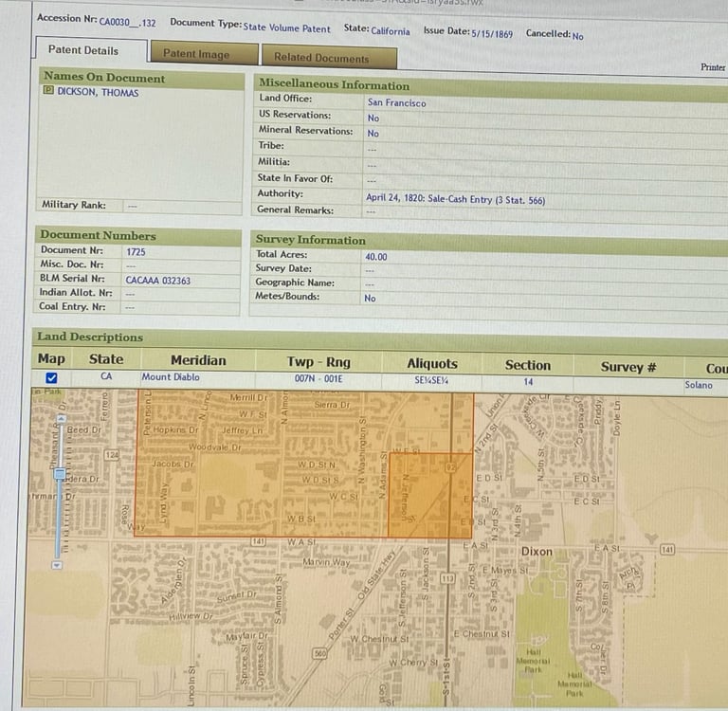Click the Survey # column header
Image resolution: width=728 pixels, height=711 pixels.
click(628, 367)
